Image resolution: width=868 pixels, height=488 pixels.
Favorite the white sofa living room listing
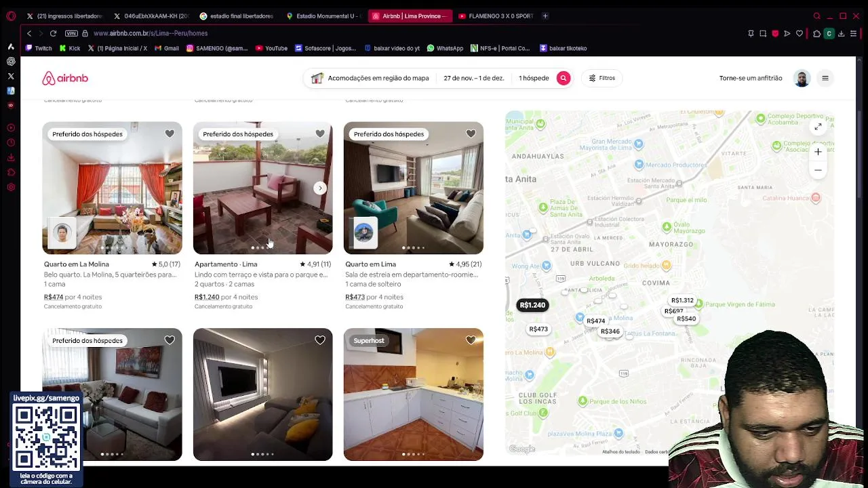click(x=170, y=340)
